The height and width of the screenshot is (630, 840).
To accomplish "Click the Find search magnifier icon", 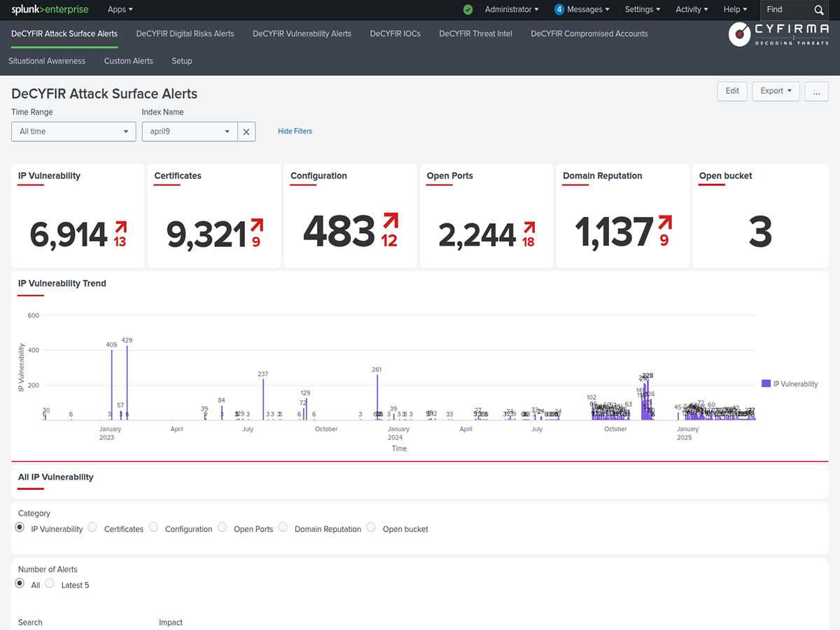I will [819, 10].
